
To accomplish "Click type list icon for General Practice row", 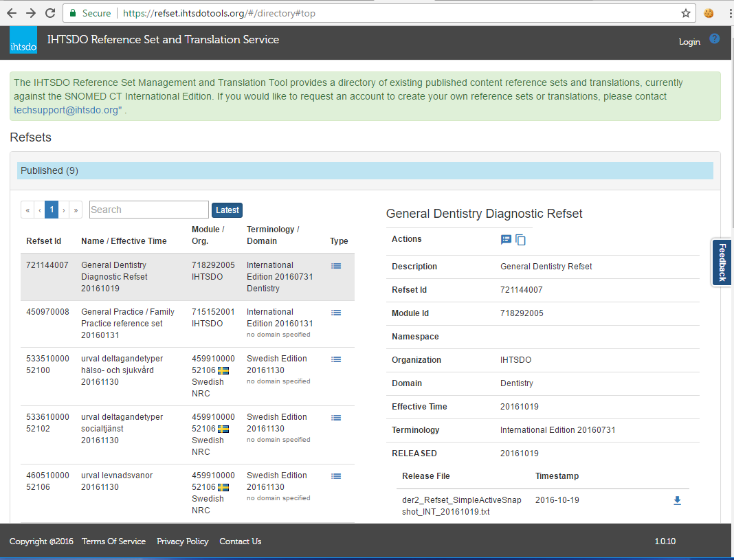I will click(336, 313).
